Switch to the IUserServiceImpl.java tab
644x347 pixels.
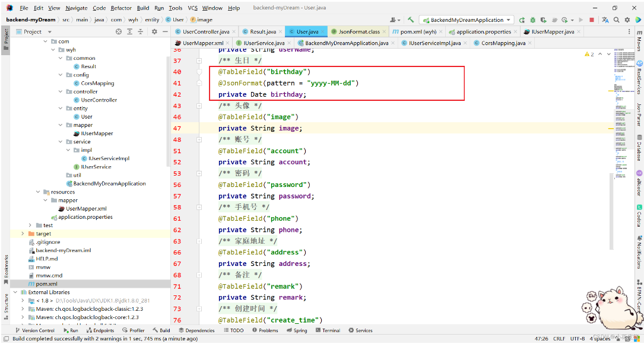coord(434,43)
